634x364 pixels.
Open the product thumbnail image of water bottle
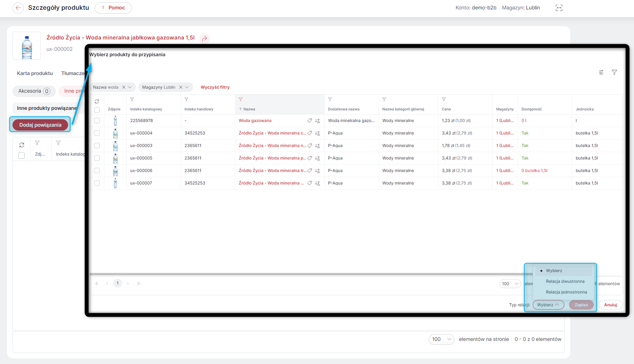[x=27, y=46]
